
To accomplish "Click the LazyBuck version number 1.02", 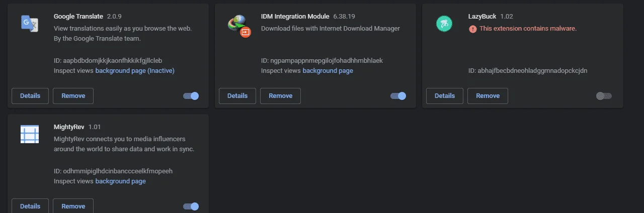I will (x=507, y=17).
